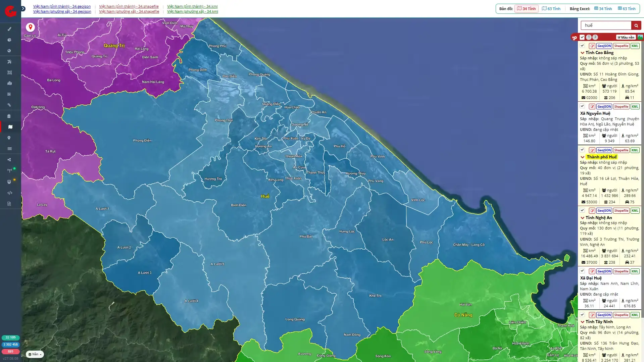Click the red location pin map button

(30, 27)
